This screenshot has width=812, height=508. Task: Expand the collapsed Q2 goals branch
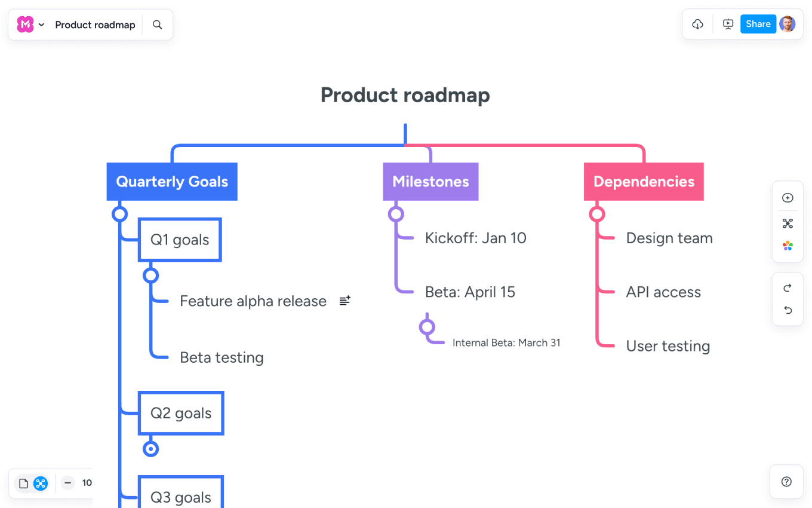[x=151, y=449]
